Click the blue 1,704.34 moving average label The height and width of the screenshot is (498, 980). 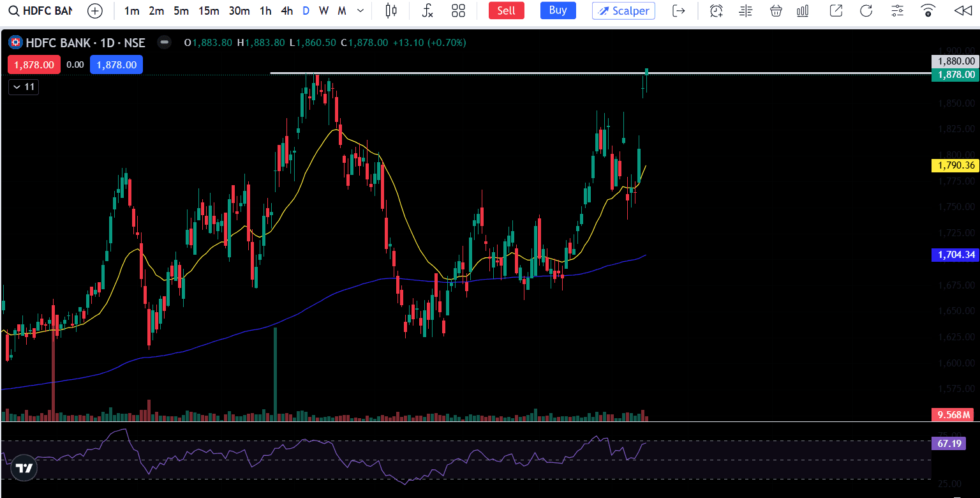tap(955, 255)
